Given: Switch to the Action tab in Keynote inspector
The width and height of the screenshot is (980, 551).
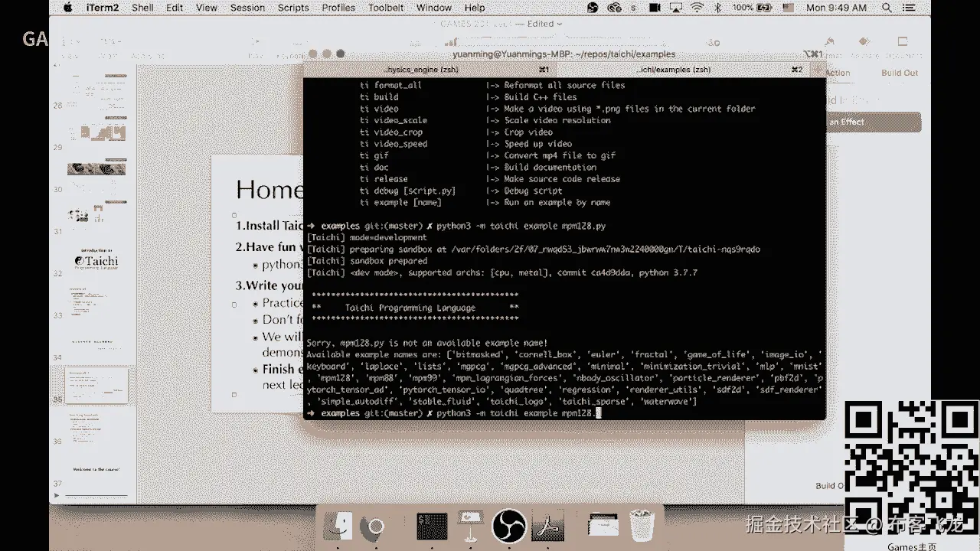Looking at the screenshot, I should 838,73.
